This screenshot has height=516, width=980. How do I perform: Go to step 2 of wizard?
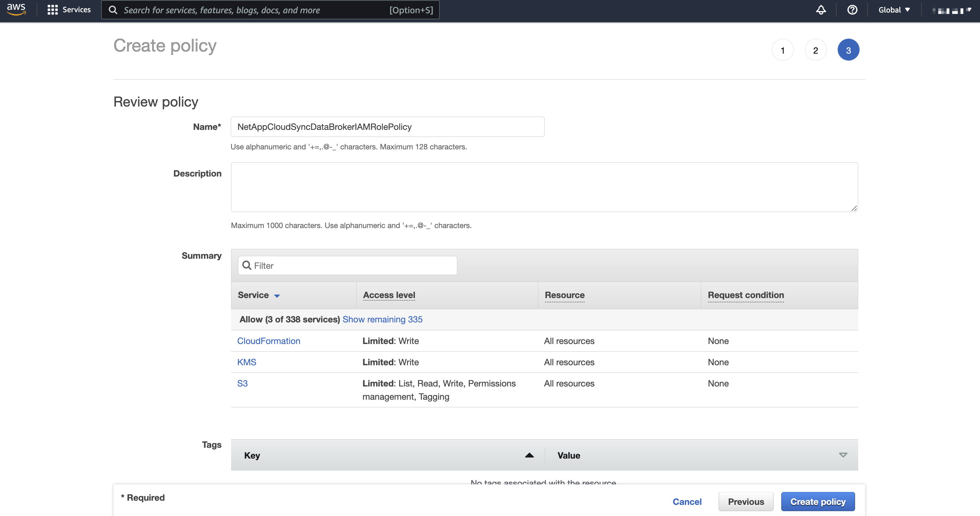pyautogui.click(x=815, y=50)
